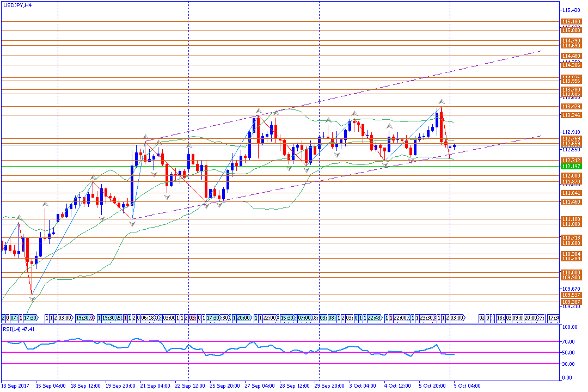Click the 18 Sep 12:00 date label
This screenshot has width=588, height=392.
pyautogui.click(x=85, y=385)
